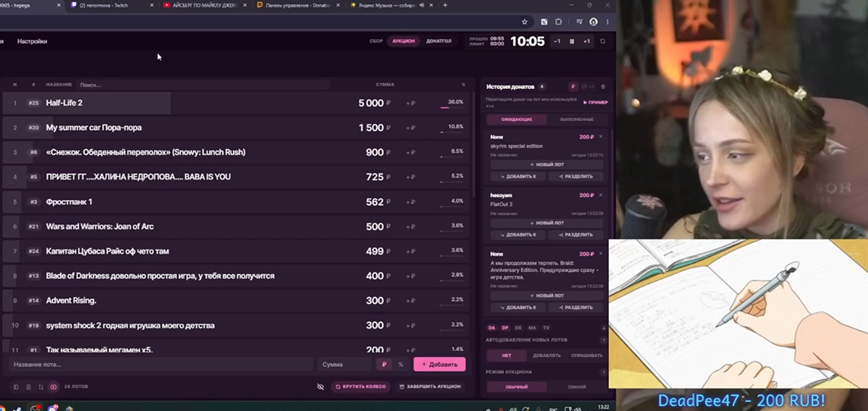Switch to the СБОР mode tab
Viewport: 868px width, 411px height.
click(x=376, y=41)
